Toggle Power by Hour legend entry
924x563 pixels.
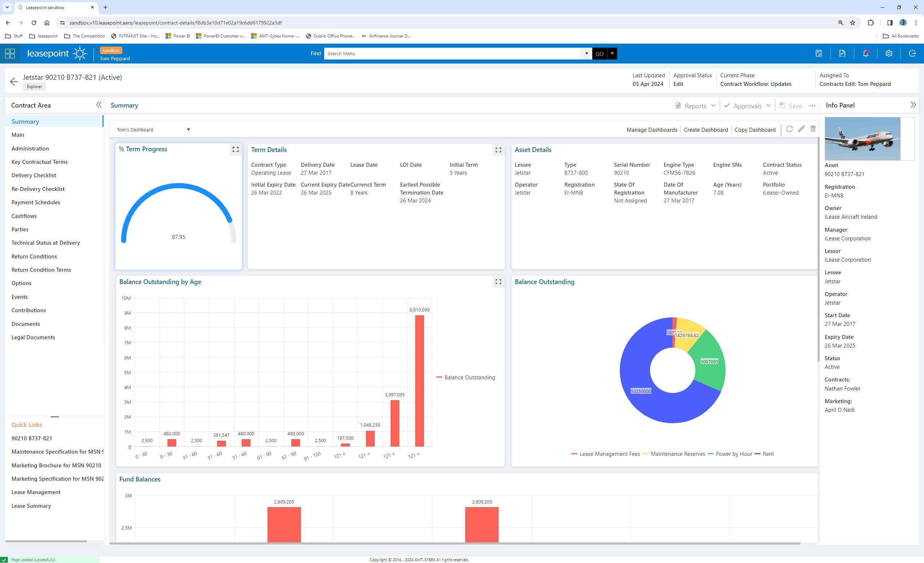(730, 454)
